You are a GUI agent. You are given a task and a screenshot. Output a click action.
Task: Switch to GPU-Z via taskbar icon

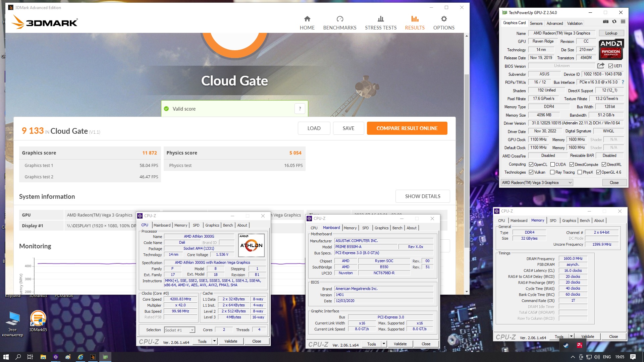[105, 357]
